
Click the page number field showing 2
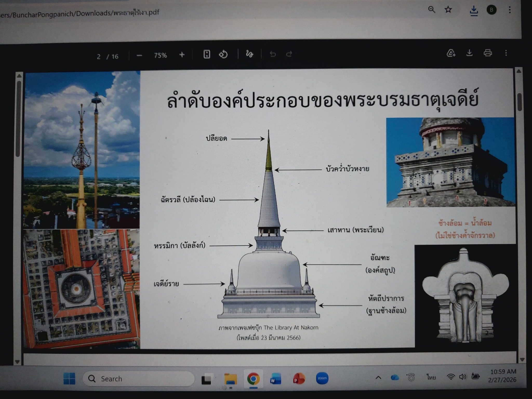pos(99,57)
